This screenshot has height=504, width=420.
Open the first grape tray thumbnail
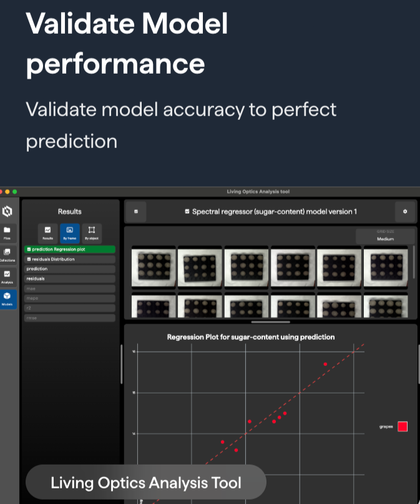tap(154, 267)
